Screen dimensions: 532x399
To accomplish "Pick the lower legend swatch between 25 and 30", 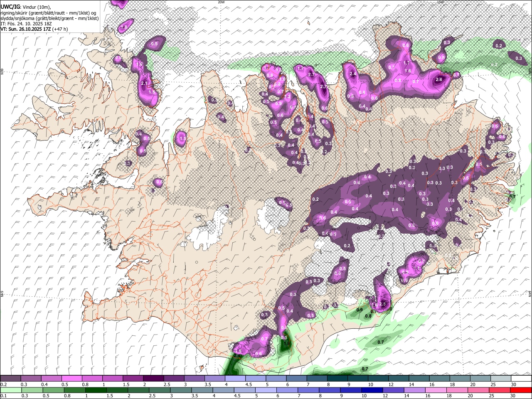I will pos(500,390).
